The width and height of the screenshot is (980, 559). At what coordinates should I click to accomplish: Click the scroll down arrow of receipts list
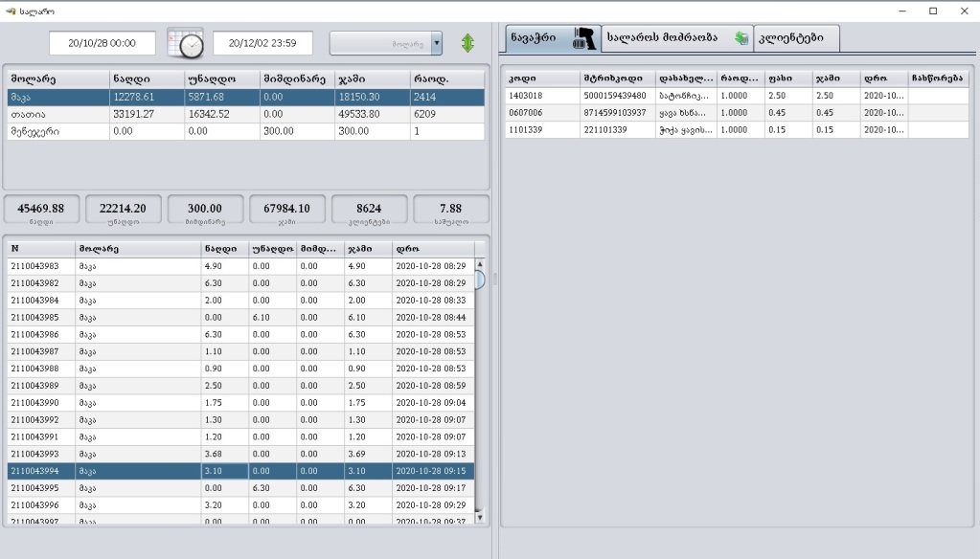(481, 517)
